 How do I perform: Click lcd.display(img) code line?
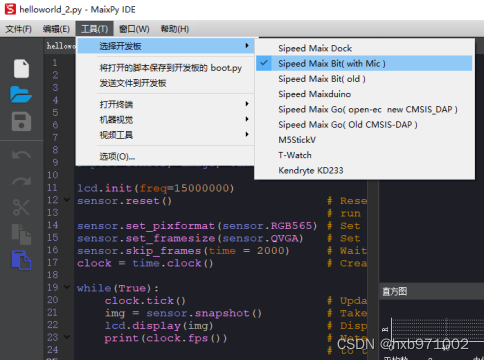click(159, 326)
